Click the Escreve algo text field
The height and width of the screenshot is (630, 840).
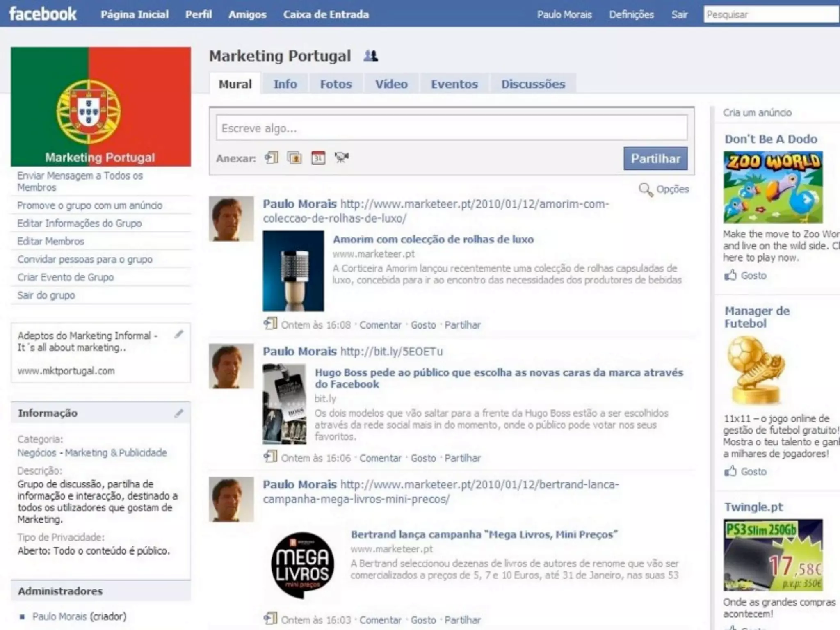(x=451, y=128)
